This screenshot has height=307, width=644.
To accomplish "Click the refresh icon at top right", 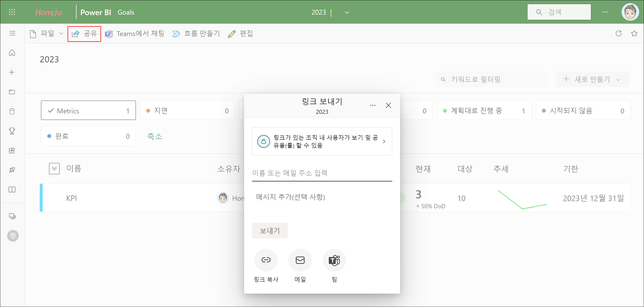I will point(618,33).
